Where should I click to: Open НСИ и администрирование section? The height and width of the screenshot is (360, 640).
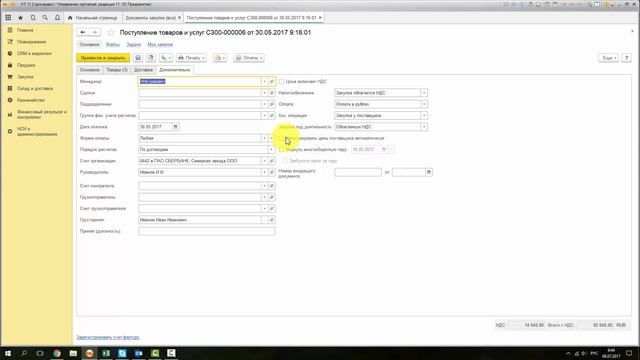pyautogui.click(x=37, y=131)
